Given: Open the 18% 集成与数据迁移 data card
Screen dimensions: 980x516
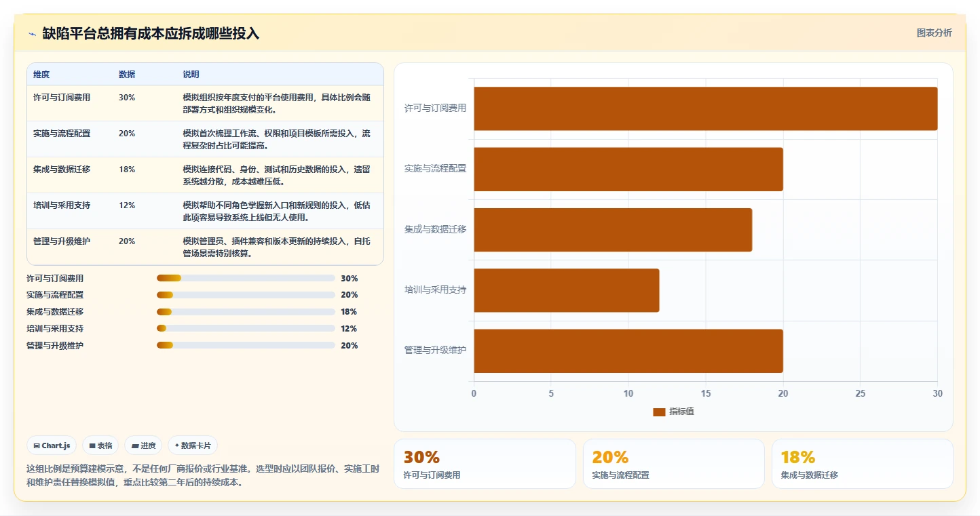Looking at the screenshot, I should pos(862,464).
